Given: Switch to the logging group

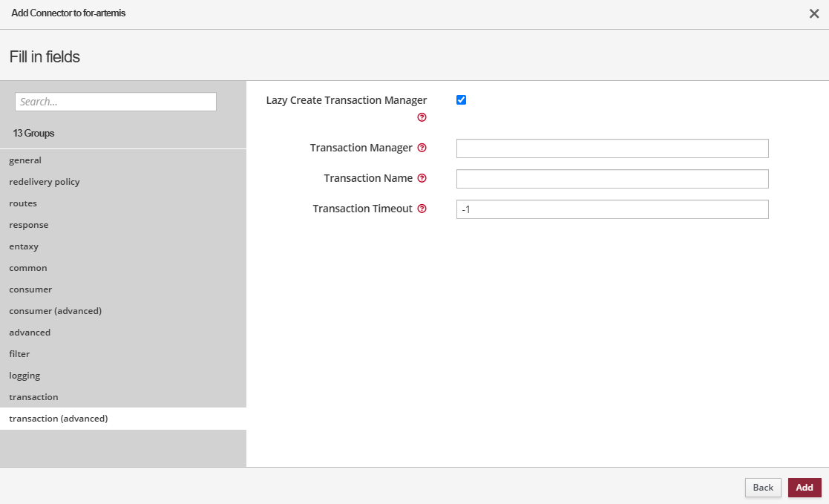Looking at the screenshot, I should coord(24,375).
